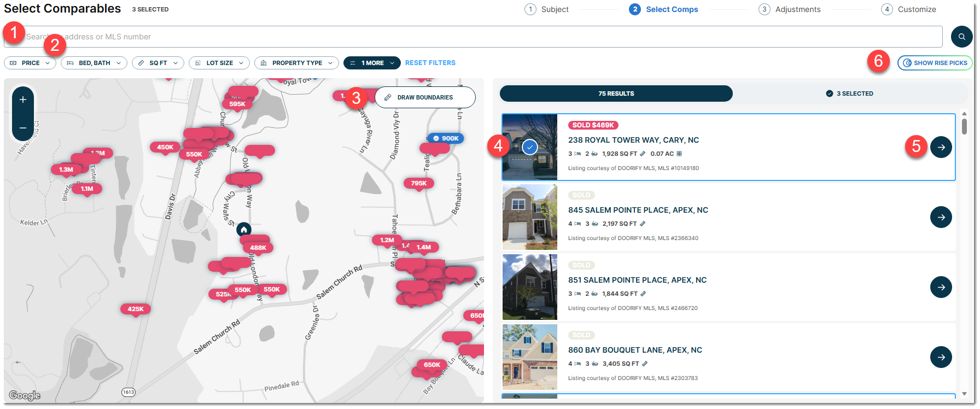The width and height of the screenshot is (980, 409).
Task: Open the Bed, Bath filter dropdown
Action: pyautogui.click(x=94, y=63)
